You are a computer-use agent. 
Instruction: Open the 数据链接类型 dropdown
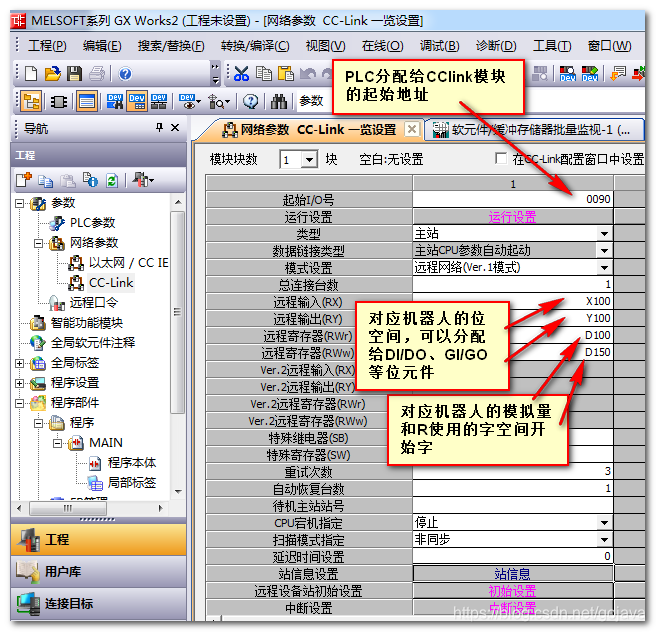[x=605, y=251]
